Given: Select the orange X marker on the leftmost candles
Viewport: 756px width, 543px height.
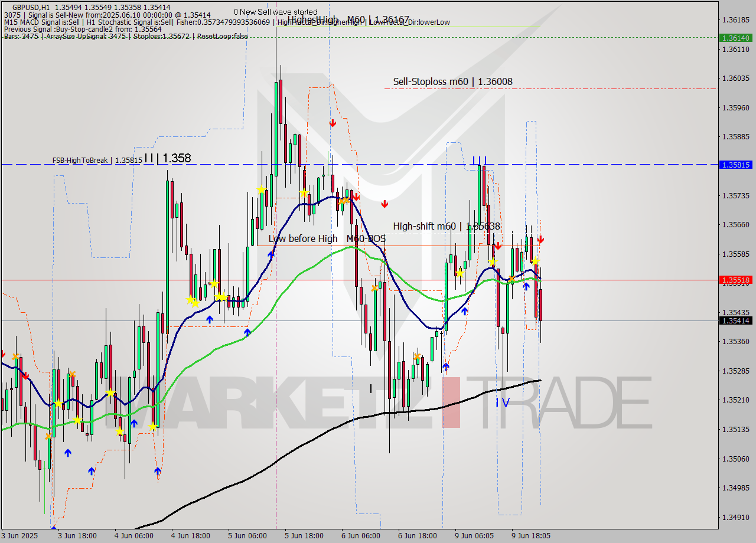Looking at the screenshot, I should click(x=15, y=355).
